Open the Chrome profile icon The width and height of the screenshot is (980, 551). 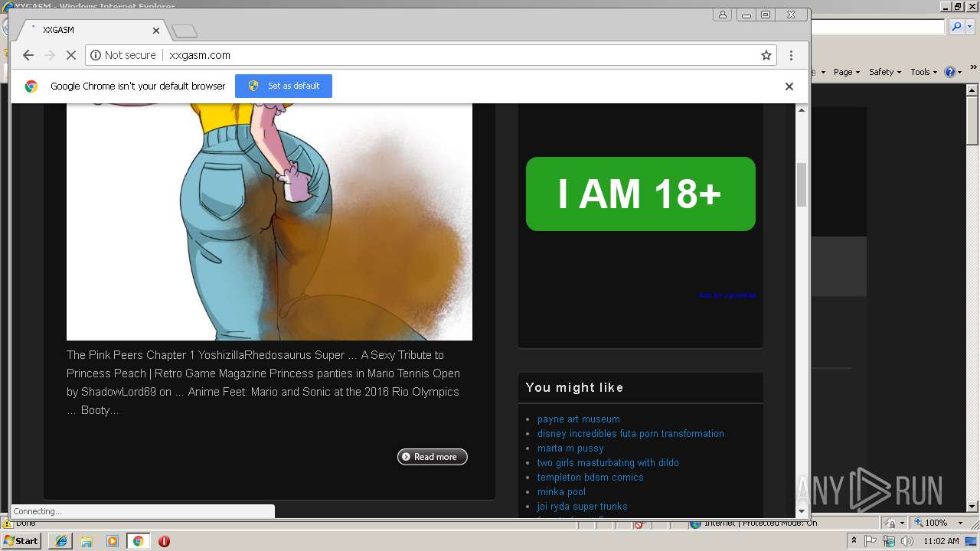(x=722, y=15)
